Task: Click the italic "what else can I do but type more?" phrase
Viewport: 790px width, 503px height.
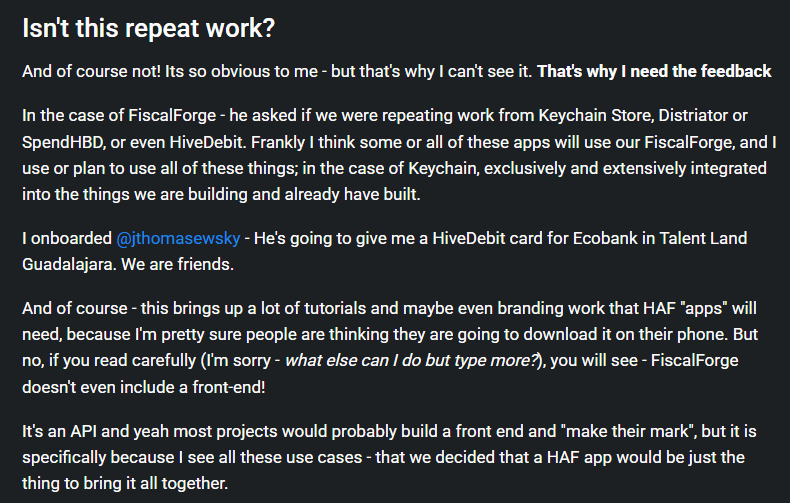Action: (411, 361)
